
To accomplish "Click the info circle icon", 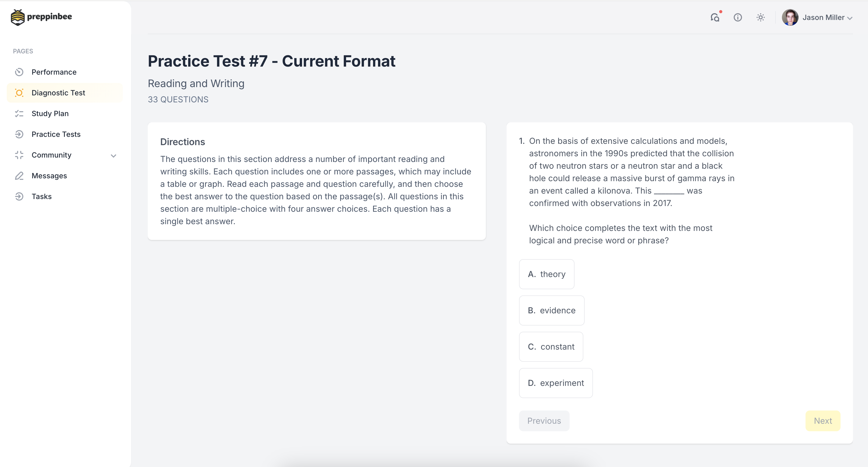I will pyautogui.click(x=738, y=18).
